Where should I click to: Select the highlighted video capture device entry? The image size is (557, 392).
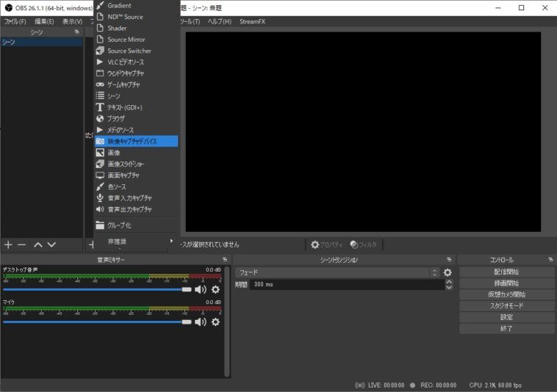136,141
